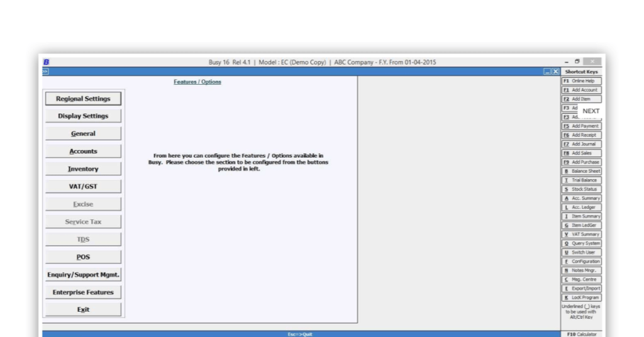
Task: Click the Shortcut Keys panel header
Action: 582,72
